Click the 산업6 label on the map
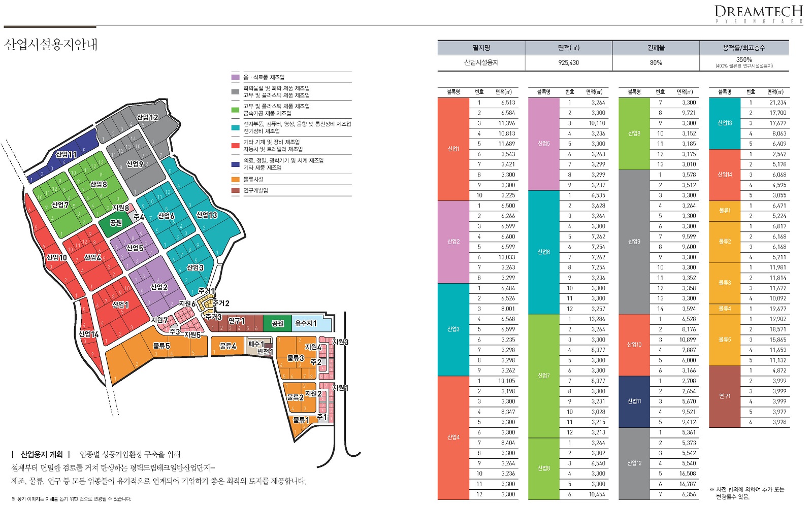Viewport: 812px width, 506px height. coord(166,216)
